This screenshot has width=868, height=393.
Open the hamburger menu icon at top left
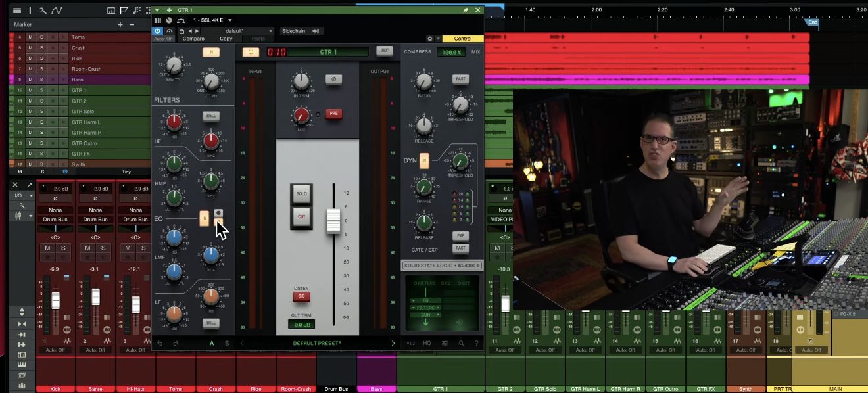coord(17,11)
